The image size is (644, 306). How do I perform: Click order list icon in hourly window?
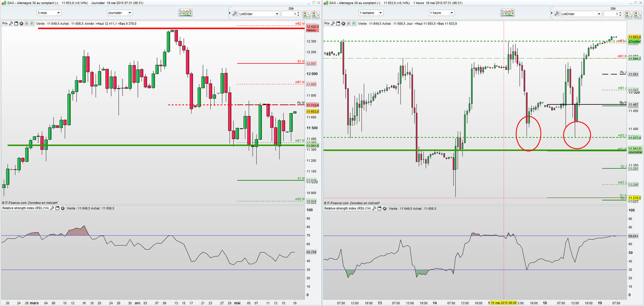click(x=628, y=15)
